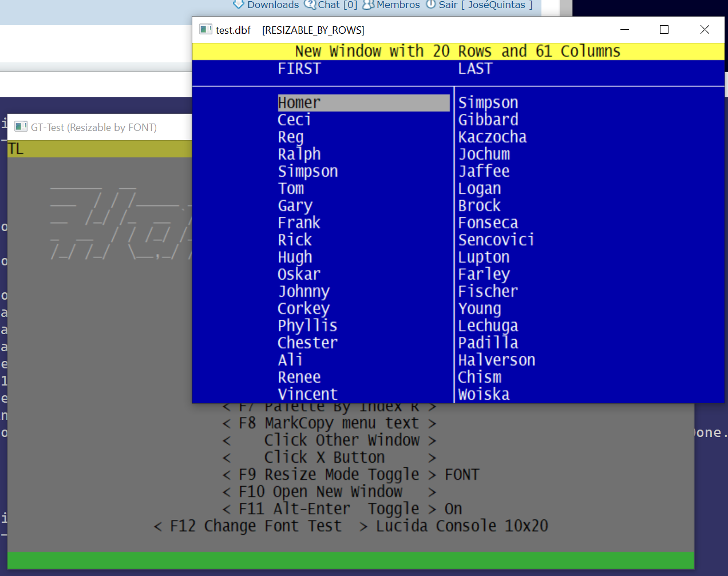Select Simpson in the FIRST column
728x576 pixels.
pos(308,172)
